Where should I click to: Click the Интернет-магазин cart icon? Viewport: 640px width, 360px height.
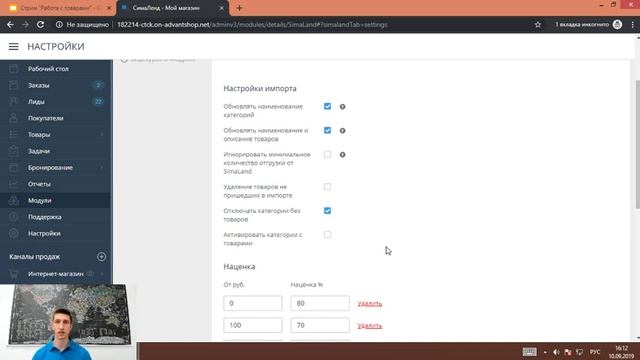pyautogui.click(x=13, y=273)
